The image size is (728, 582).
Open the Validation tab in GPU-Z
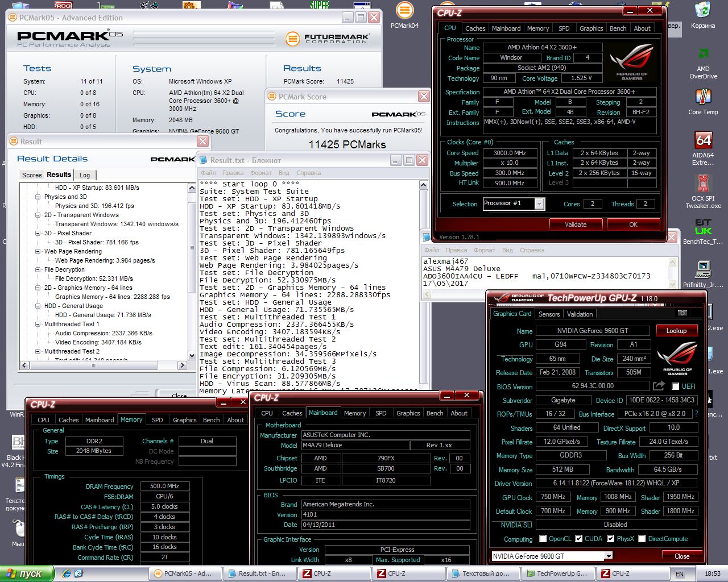(580, 314)
